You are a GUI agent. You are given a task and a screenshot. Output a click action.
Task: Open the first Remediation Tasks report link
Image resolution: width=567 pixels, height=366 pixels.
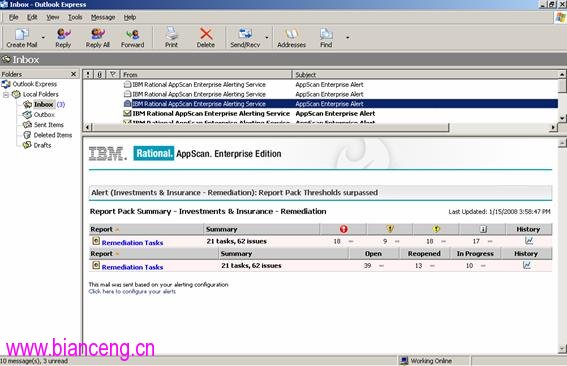132,243
